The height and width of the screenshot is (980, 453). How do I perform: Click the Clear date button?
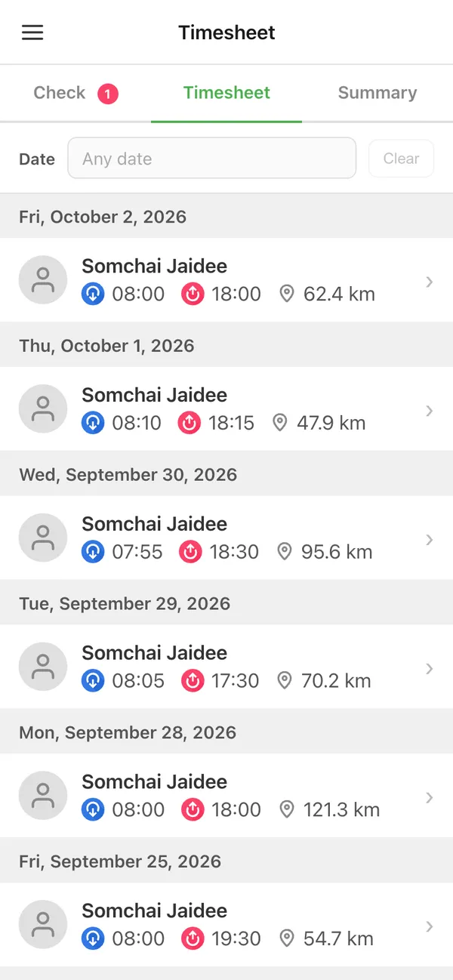[x=401, y=159]
